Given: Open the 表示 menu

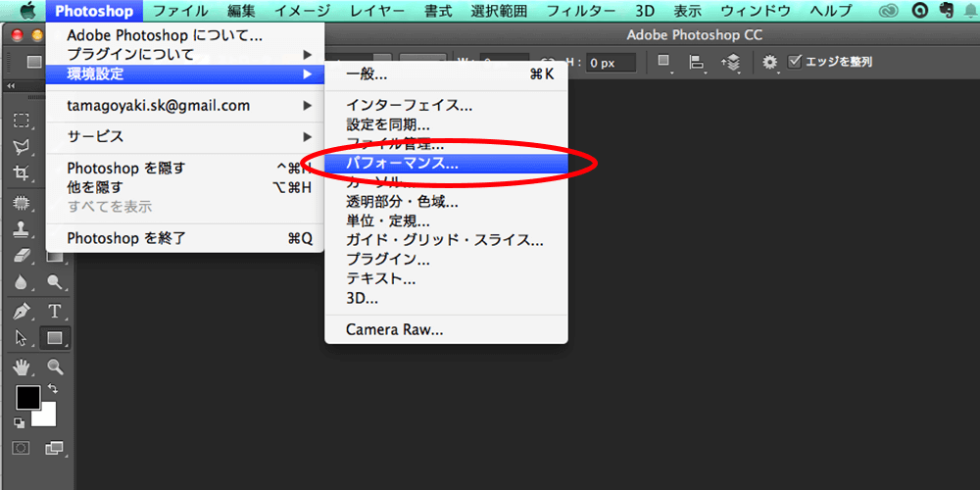Looking at the screenshot, I should 687,10.
